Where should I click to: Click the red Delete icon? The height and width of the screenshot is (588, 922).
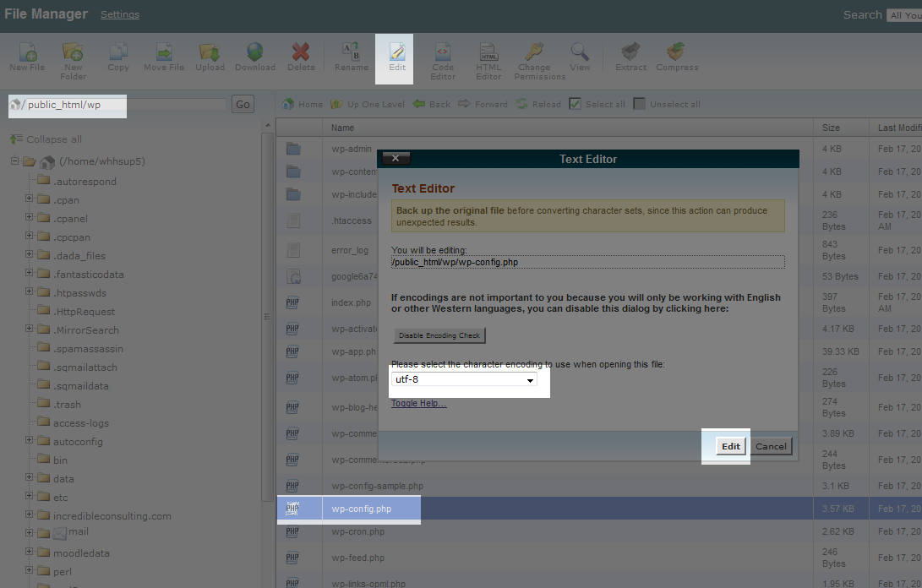pos(300,52)
